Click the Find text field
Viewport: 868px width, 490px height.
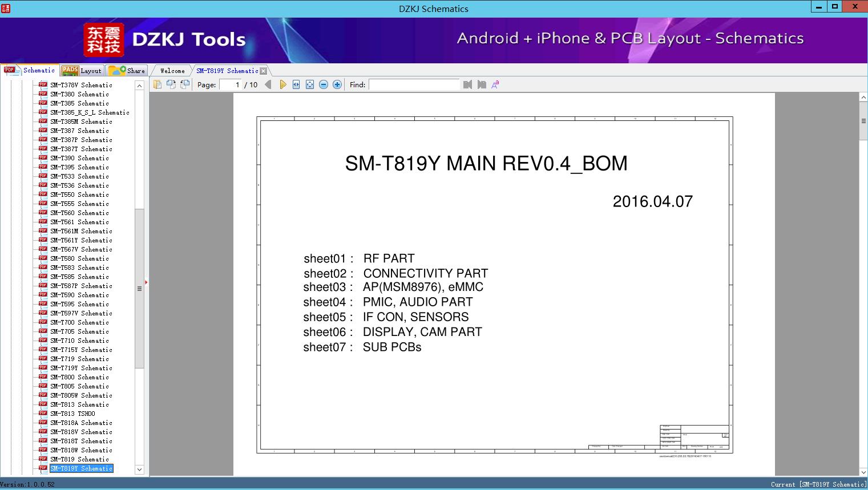coord(414,84)
